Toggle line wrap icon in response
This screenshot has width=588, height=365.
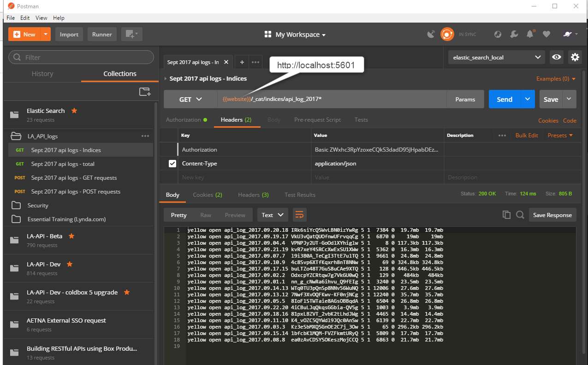[299, 215]
